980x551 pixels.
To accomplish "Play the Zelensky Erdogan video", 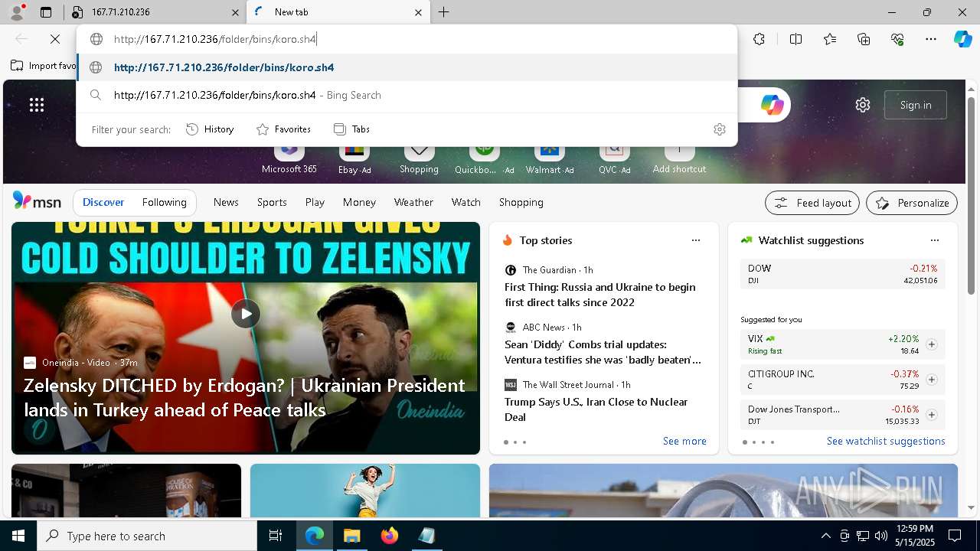I will (246, 313).
